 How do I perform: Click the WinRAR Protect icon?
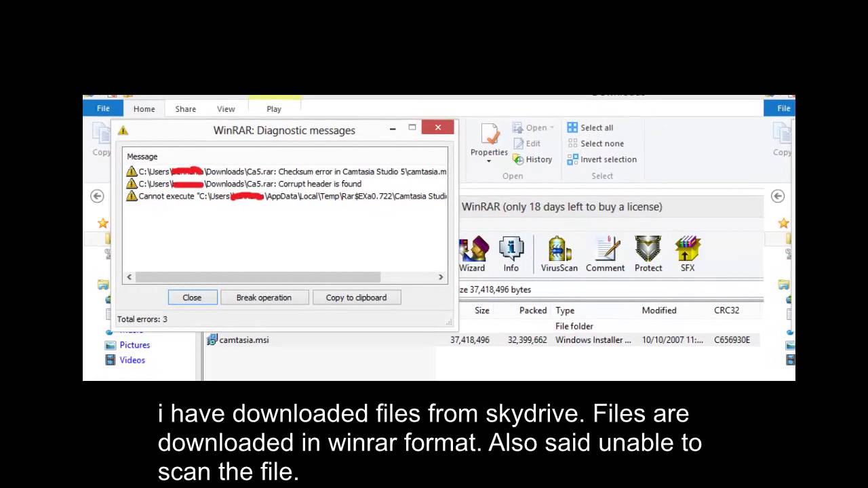648,254
